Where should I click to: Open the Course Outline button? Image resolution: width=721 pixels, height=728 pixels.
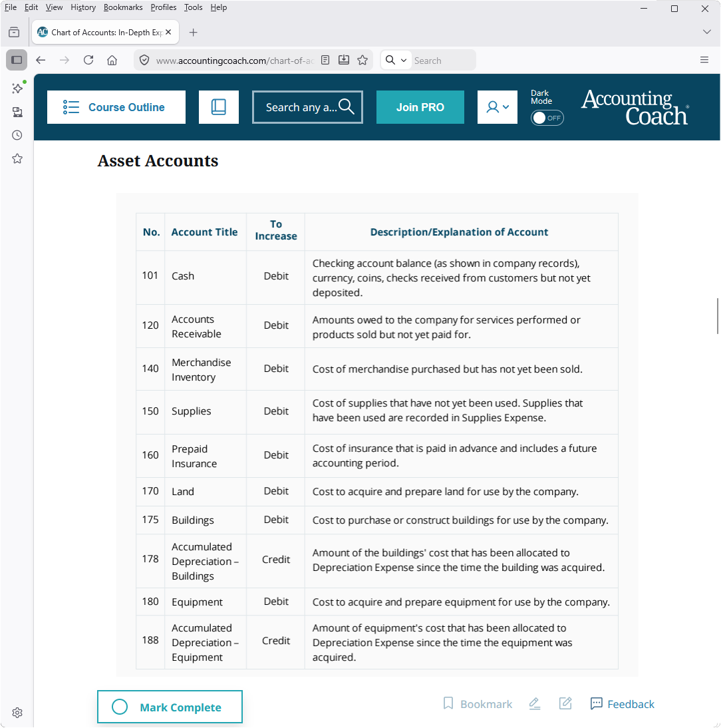point(116,106)
